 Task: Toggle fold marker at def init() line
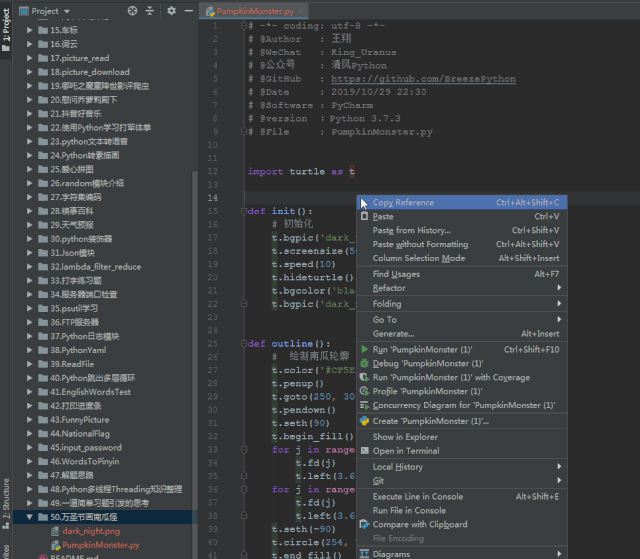click(x=244, y=211)
